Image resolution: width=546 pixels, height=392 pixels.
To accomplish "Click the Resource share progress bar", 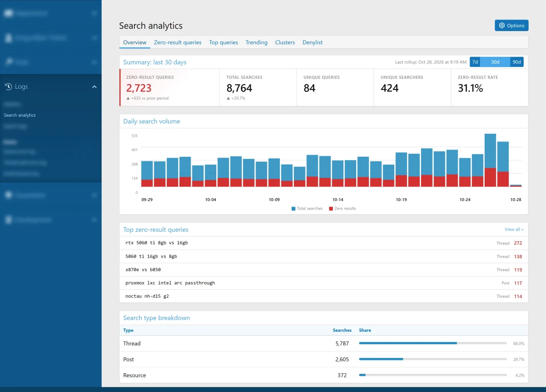I will coord(433,375).
